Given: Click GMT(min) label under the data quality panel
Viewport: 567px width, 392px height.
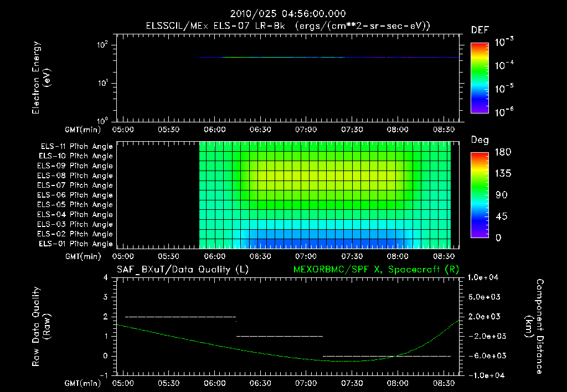Looking at the screenshot, I should point(83,383).
